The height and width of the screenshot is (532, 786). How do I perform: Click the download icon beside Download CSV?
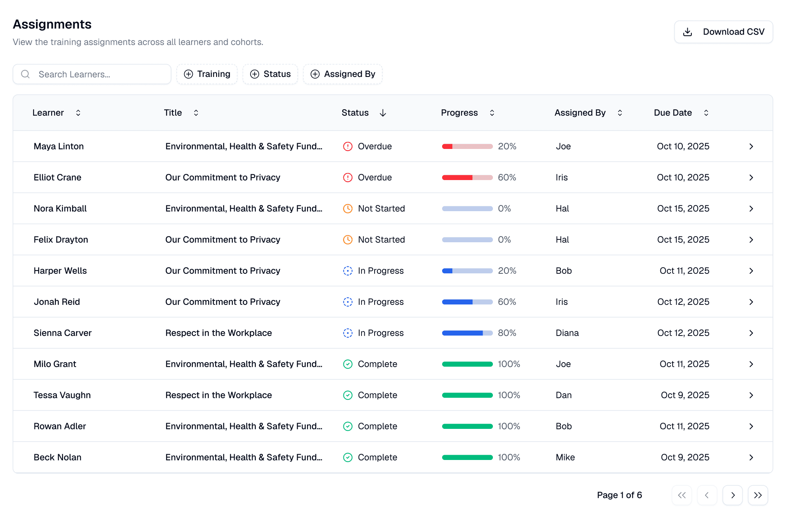click(688, 32)
